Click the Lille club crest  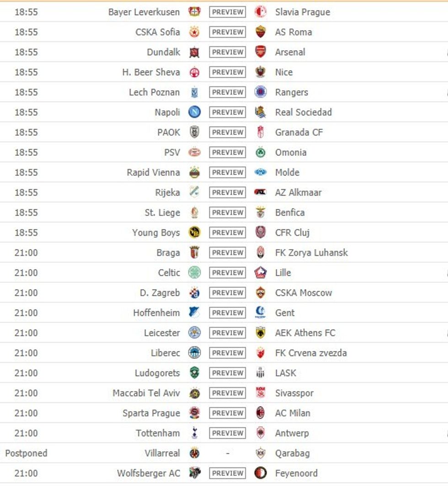point(261,272)
